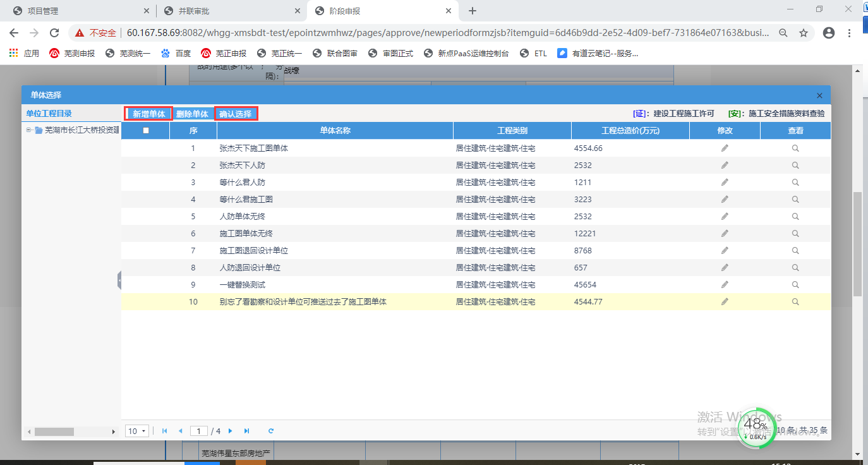
Task: Collapse the left directory panel with splitter handle
Action: pyautogui.click(x=119, y=280)
